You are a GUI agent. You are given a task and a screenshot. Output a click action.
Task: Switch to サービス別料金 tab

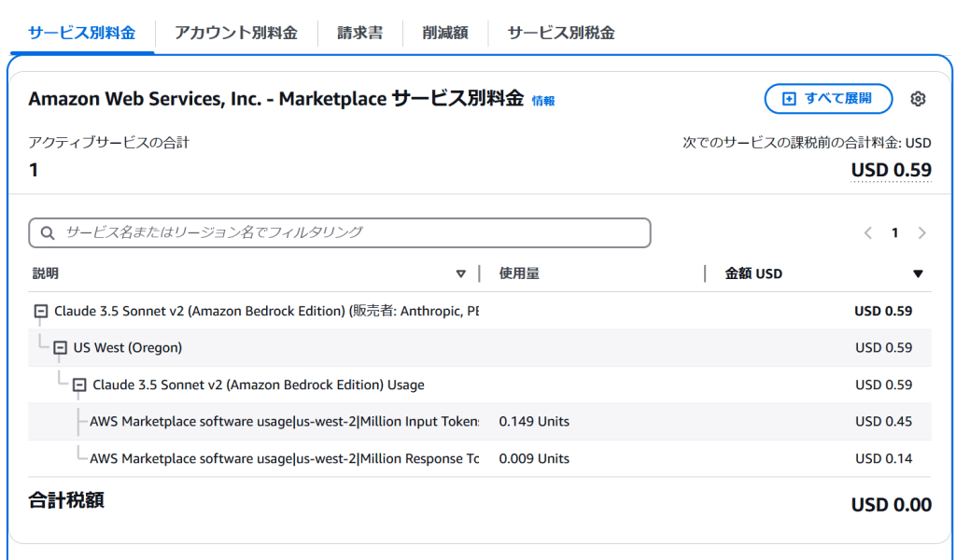pyautogui.click(x=82, y=33)
